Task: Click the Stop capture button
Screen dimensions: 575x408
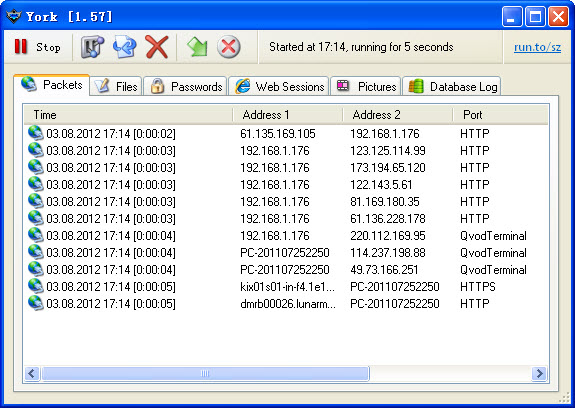Action: (x=37, y=47)
